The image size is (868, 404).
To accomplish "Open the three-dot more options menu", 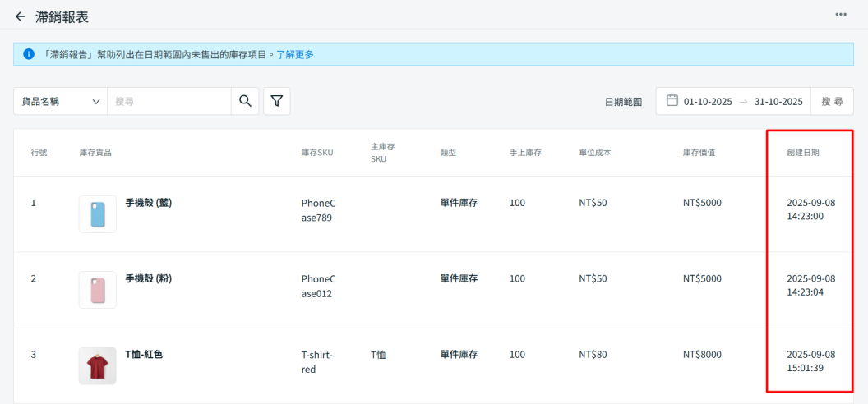I will click(841, 15).
